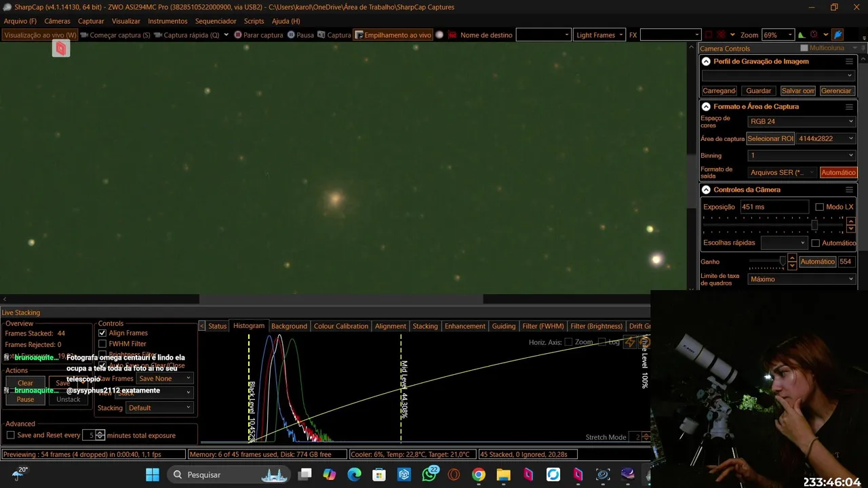Click Pause button in Actions

click(x=25, y=399)
